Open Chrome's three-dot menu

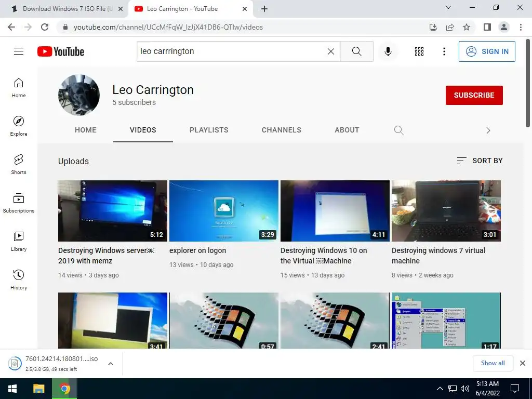[x=521, y=27]
